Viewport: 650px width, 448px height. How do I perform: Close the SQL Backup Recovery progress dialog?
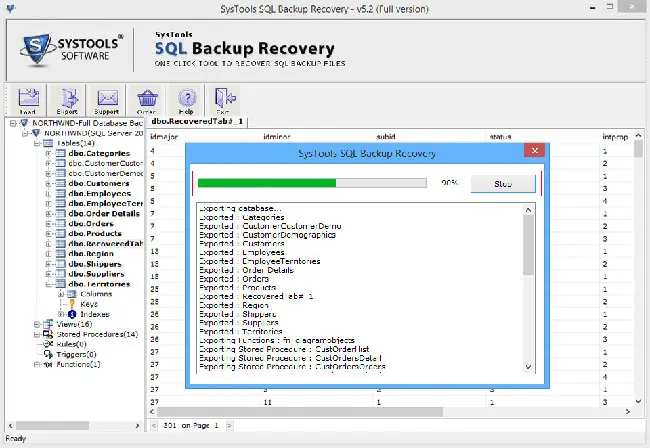pyautogui.click(x=534, y=150)
